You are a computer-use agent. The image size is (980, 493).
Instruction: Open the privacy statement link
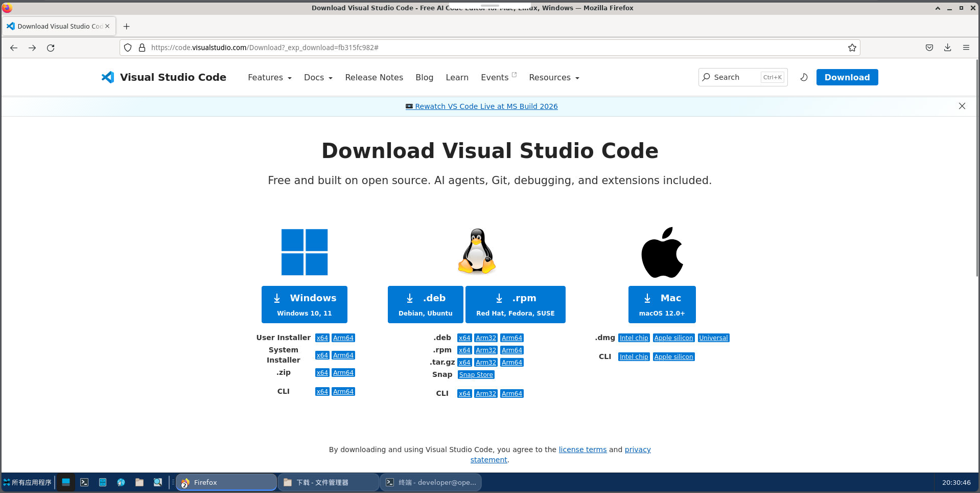tap(638, 450)
